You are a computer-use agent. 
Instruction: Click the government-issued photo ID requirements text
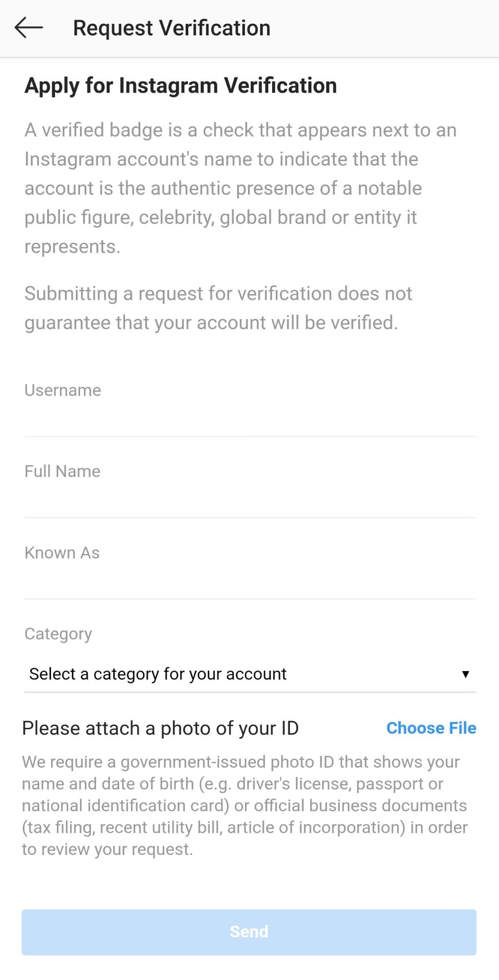244,805
